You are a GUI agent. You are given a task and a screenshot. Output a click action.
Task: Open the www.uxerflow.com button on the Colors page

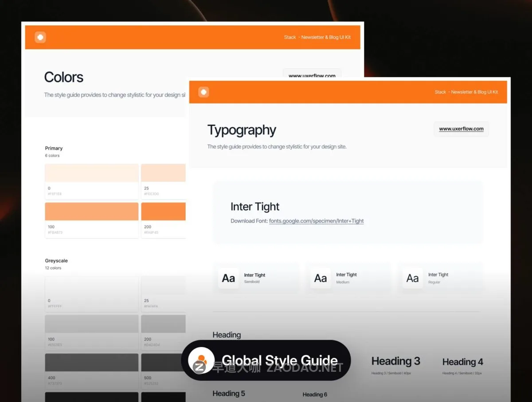(312, 75)
